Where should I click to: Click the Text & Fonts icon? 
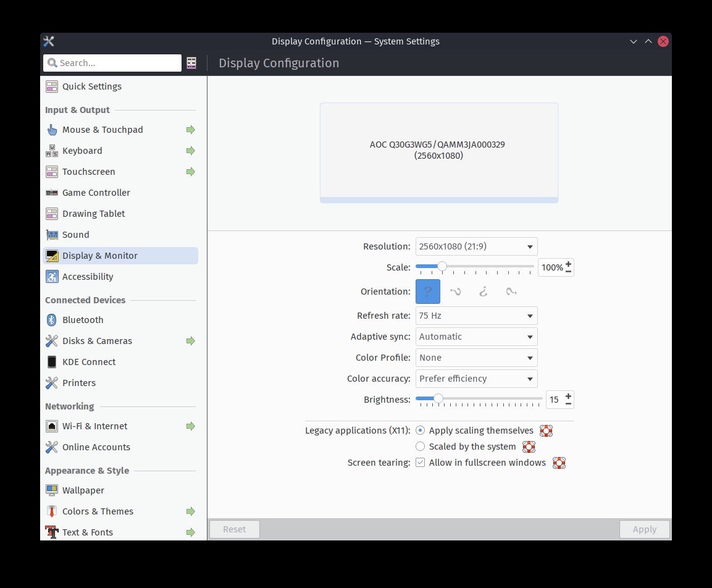(52, 532)
